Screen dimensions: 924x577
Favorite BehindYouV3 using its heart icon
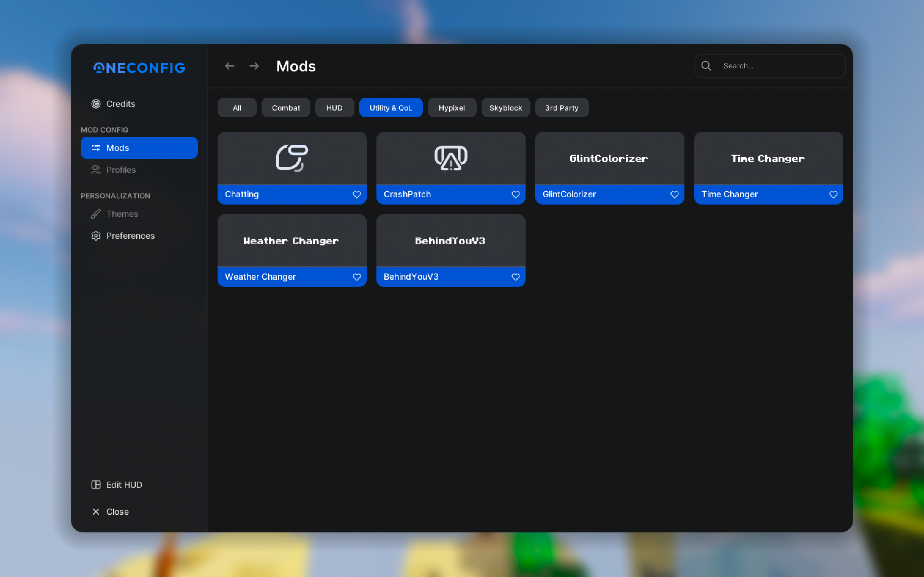(x=515, y=277)
